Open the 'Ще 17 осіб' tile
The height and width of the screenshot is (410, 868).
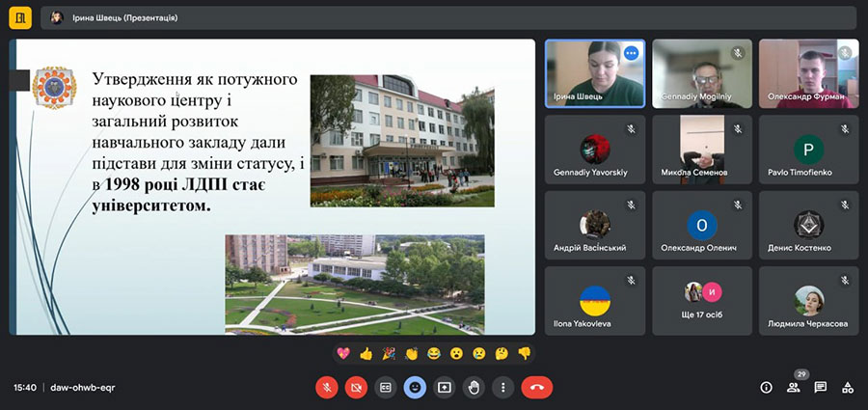tap(702, 301)
